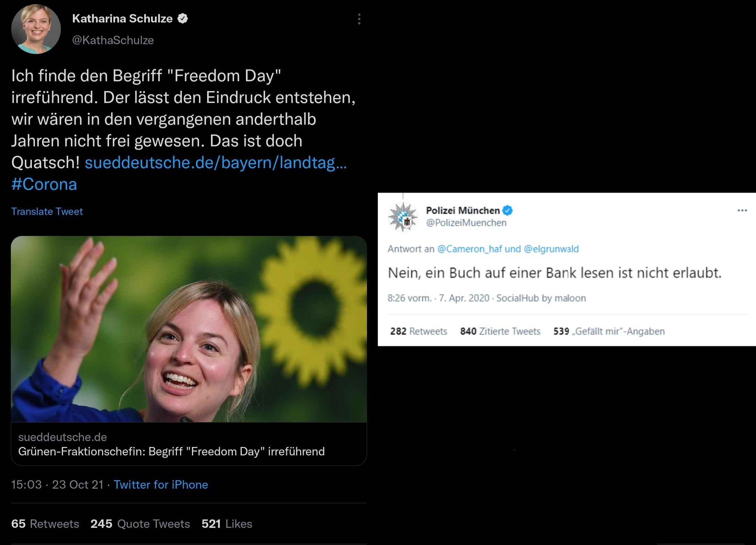
Task: Click the Twitter for iPhone source link
Action: tap(161, 484)
